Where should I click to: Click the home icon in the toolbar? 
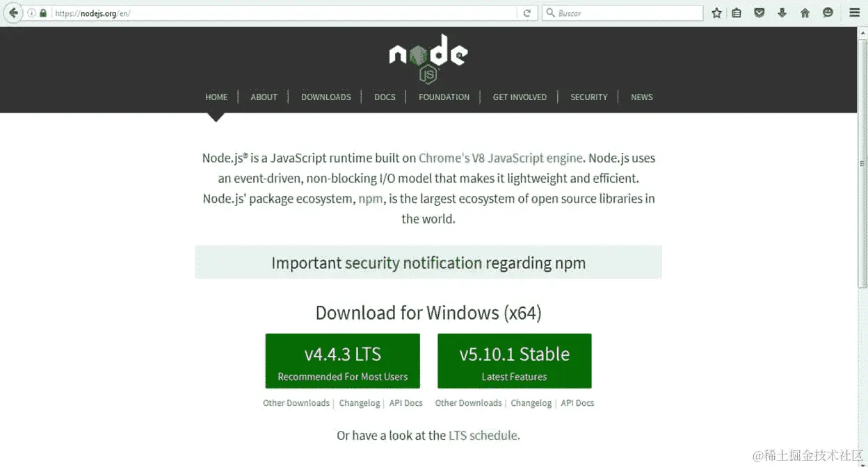click(x=803, y=12)
